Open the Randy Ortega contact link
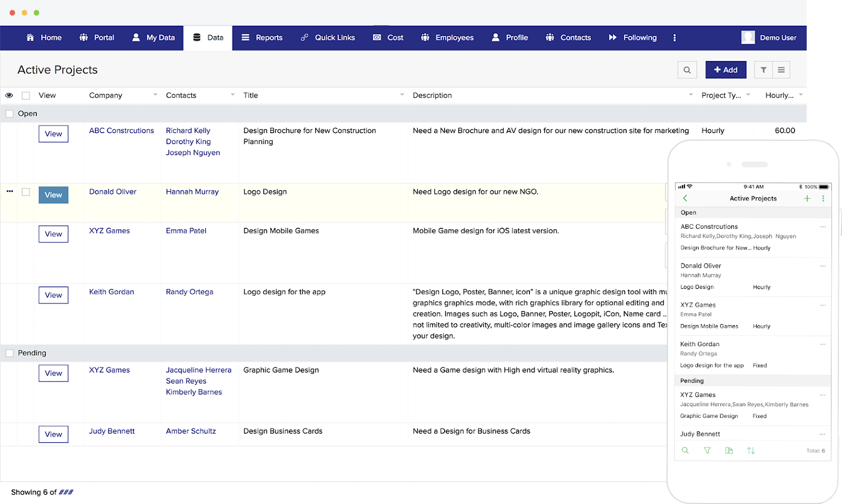Viewport: 842px width, 504px height. (x=189, y=291)
